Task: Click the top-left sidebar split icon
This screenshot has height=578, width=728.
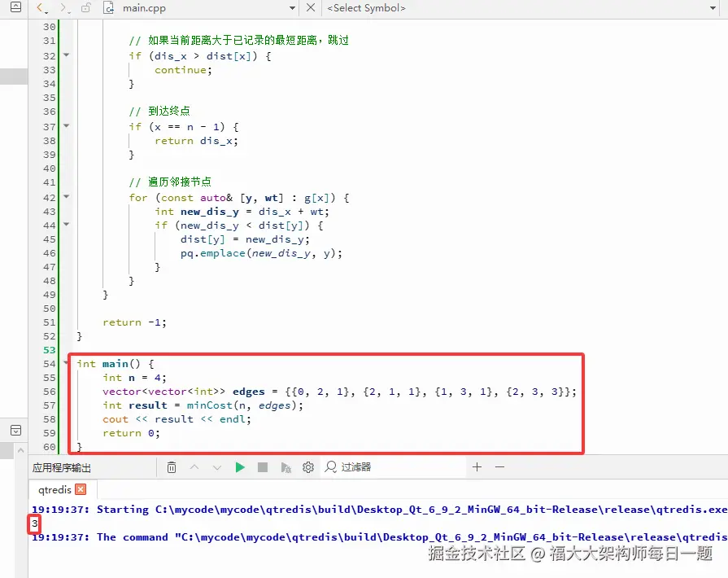Action: [15, 7]
